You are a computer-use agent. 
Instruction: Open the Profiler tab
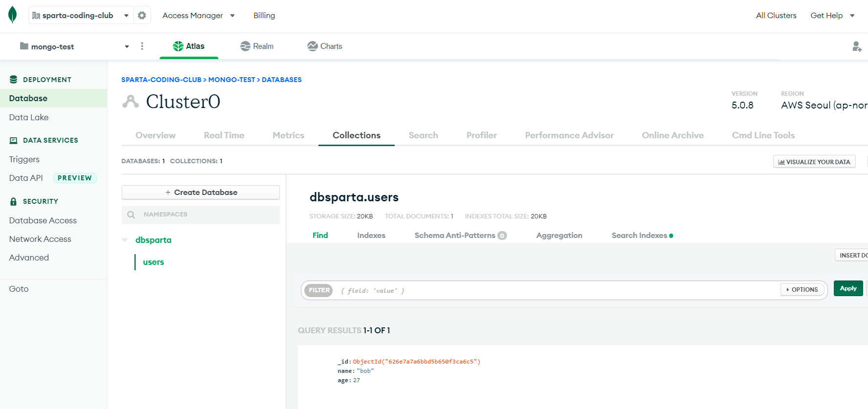[x=482, y=135]
